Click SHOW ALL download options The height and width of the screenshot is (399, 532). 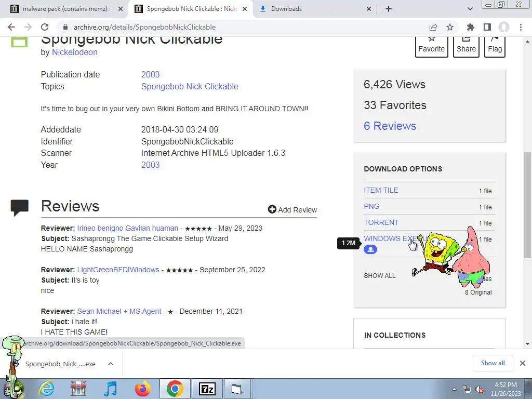click(379, 276)
